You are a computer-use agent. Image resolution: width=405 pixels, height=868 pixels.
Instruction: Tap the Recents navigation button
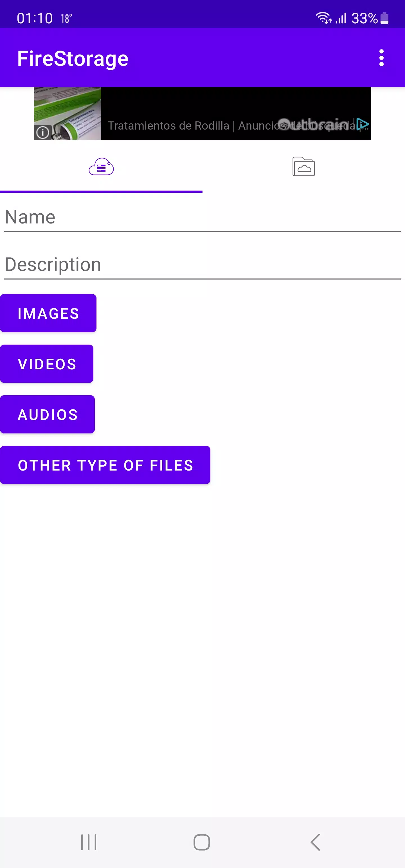88,841
